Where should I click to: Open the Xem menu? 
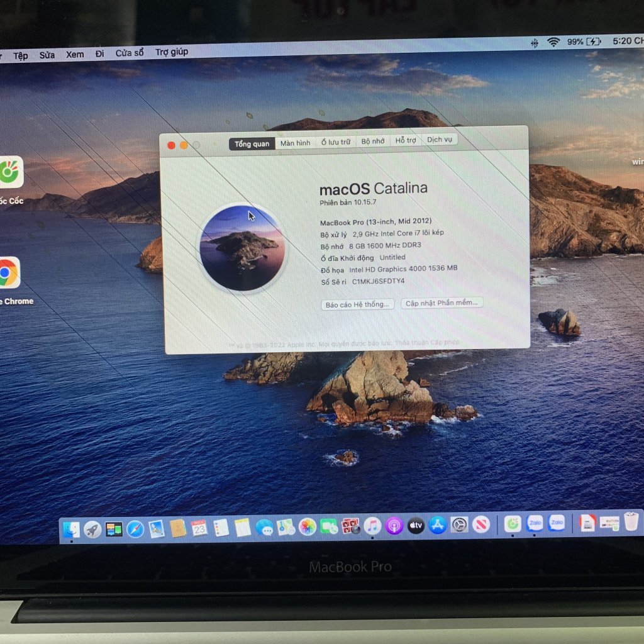pyautogui.click(x=75, y=54)
